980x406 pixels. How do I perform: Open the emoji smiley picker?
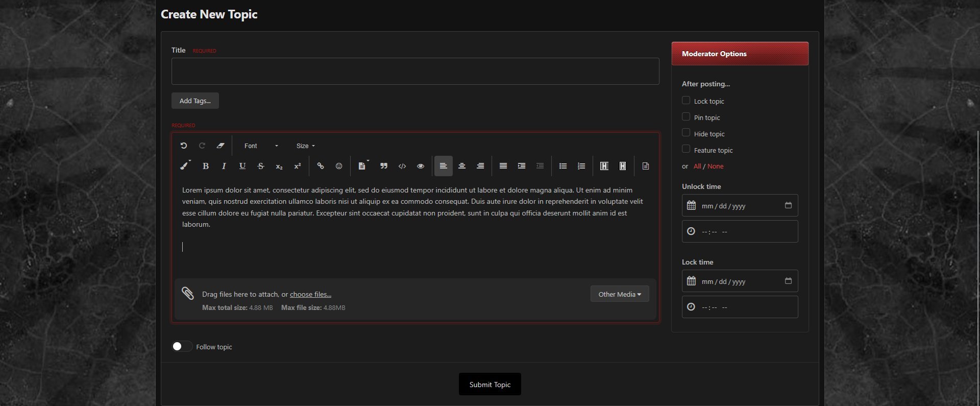339,166
